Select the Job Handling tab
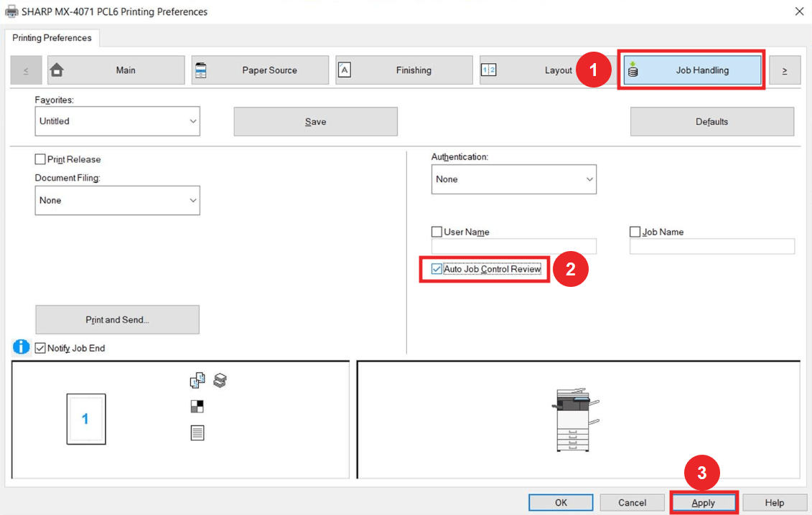The height and width of the screenshot is (515, 812). [x=691, y=70]
